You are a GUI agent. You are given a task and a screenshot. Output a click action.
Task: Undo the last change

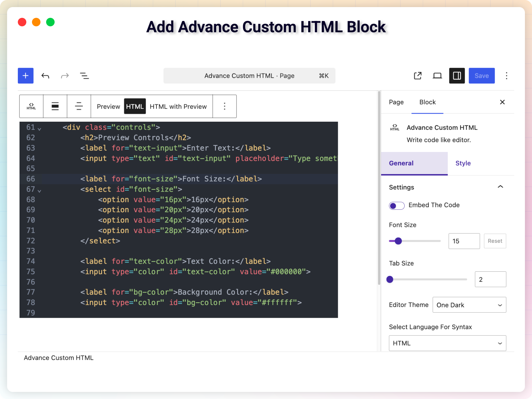point(45,76)
